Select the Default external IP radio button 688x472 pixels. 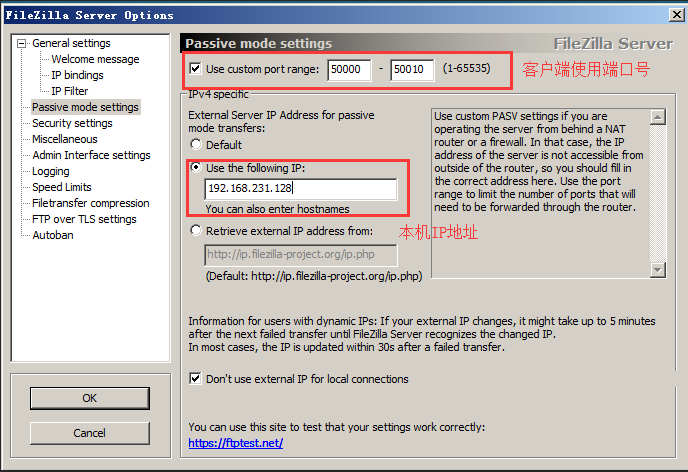(x=195, y=144)
